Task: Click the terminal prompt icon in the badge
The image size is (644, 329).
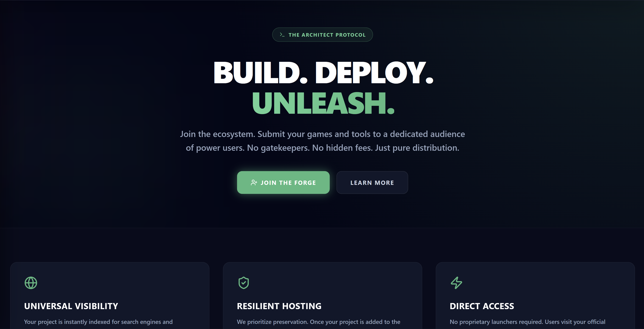Action: click(282, 34)
